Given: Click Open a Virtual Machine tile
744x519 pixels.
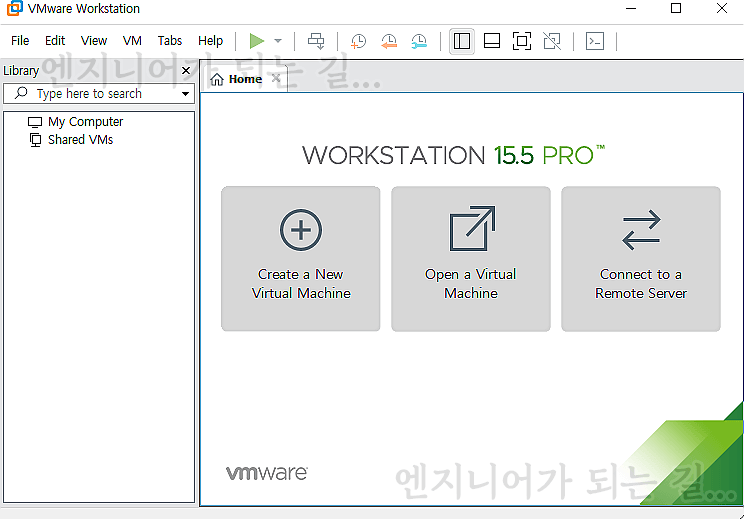Looking at the screenshot, I should click(471, 259).
